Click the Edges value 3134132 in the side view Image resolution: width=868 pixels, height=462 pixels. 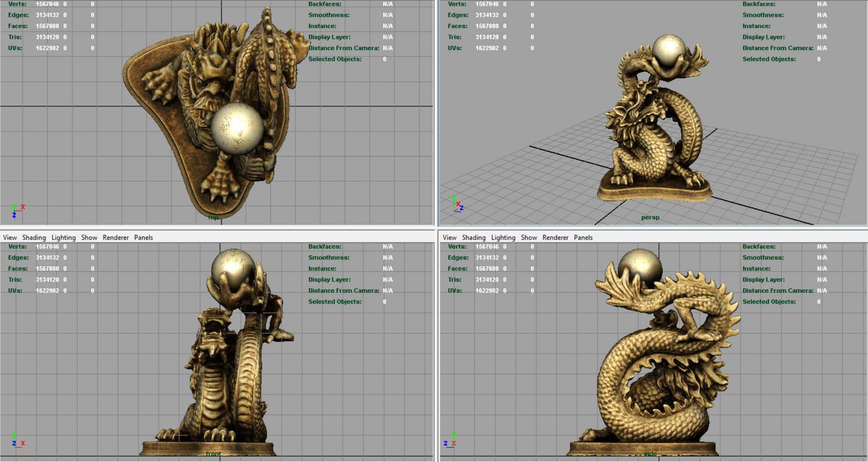coord(487,257)
